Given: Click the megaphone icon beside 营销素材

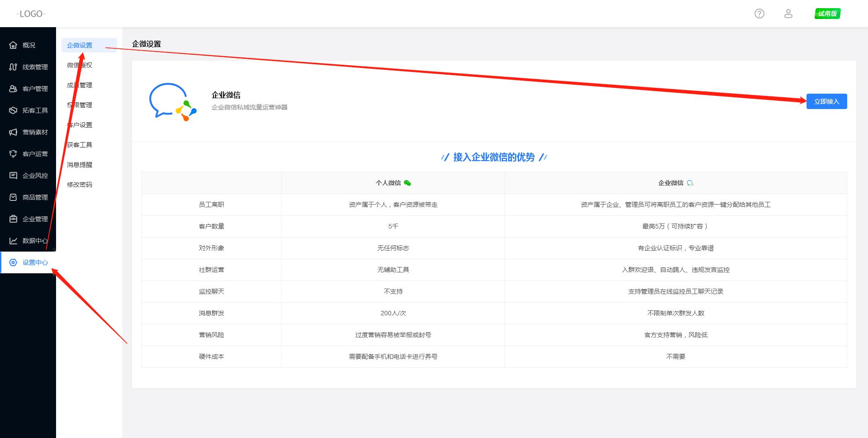Looking at the screenshot, I should pos(13,132).
